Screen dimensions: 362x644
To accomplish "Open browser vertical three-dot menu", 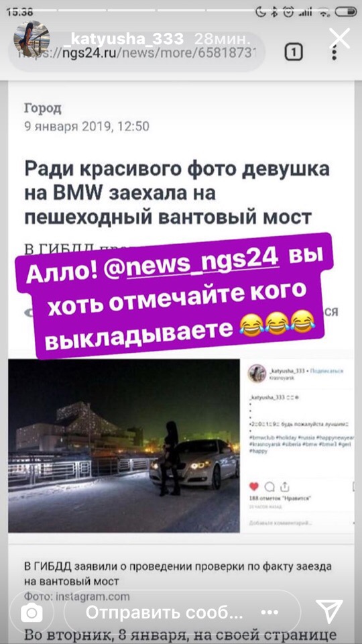I will click(x=334, y=52).
